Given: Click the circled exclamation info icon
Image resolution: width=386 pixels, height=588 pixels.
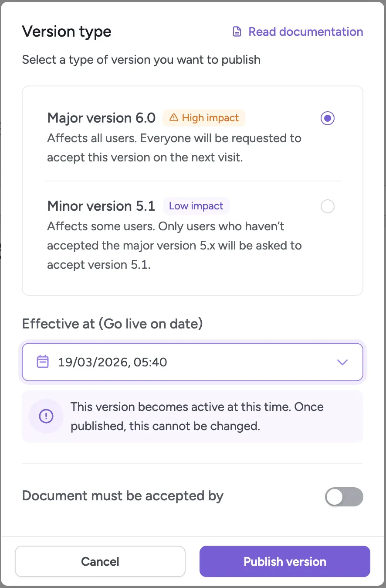Looking at the screenshot, I should click(46, 416).
